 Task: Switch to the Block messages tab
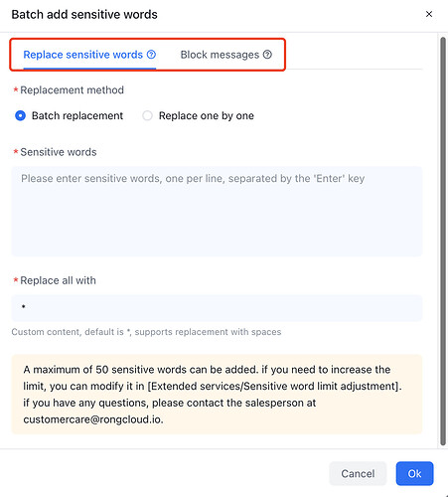[220, 55]
